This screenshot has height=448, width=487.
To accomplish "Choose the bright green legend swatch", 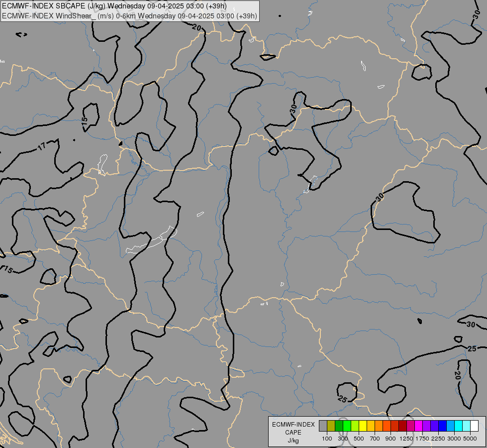I will click(x=347, y=426).
